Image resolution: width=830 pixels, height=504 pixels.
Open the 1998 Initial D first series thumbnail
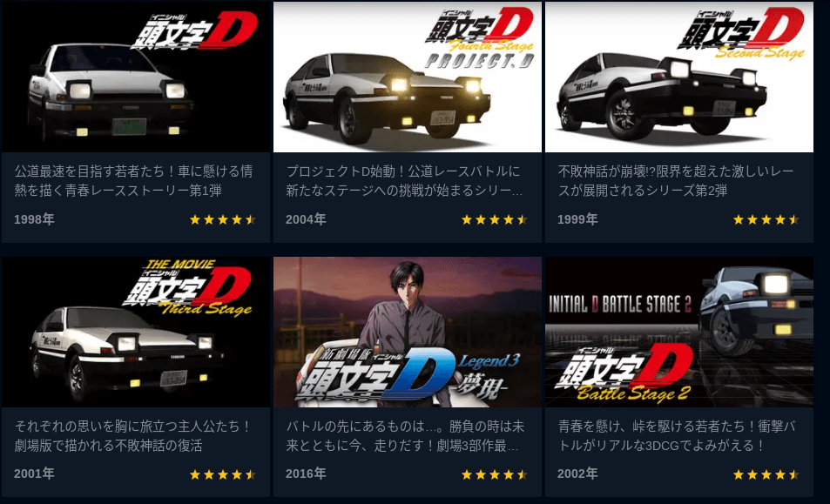click(136, 77)
